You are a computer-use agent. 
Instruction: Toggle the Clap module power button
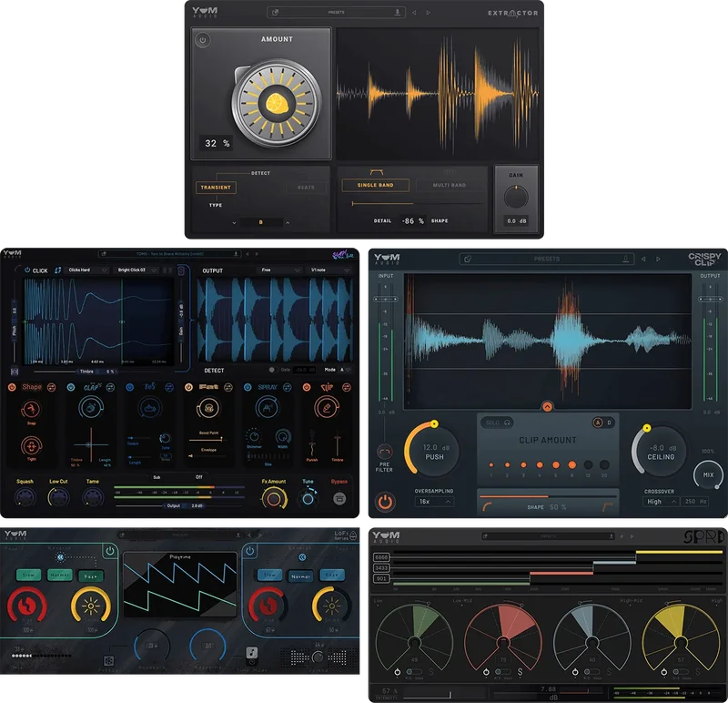tap(71, 387)
